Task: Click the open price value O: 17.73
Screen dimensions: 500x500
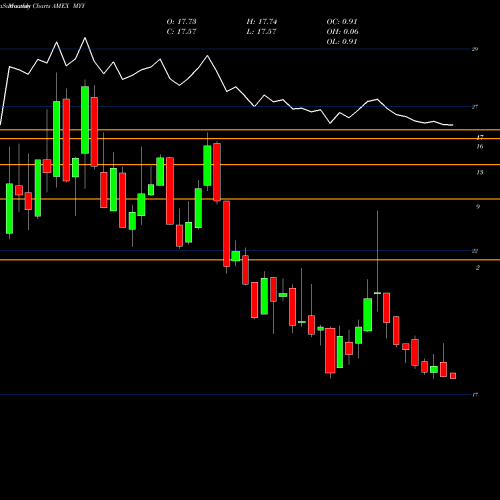Action: click(181, 22)
